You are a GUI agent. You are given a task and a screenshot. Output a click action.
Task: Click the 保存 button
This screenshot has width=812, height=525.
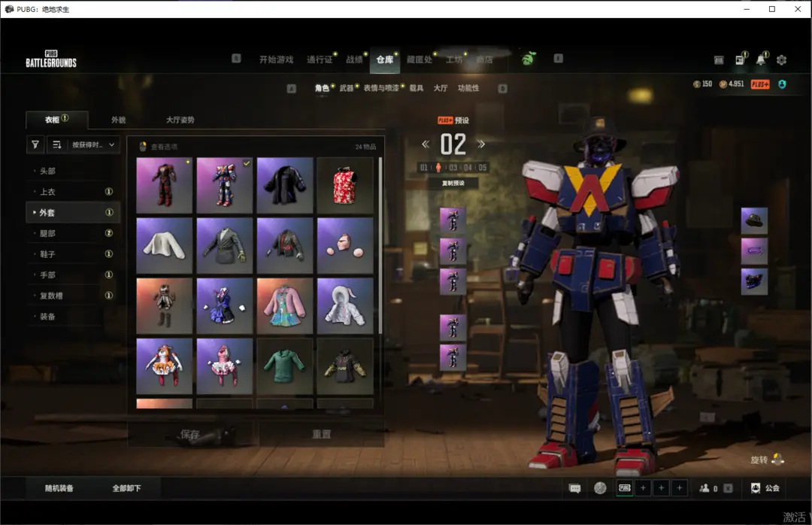click(x=190, y=434)
